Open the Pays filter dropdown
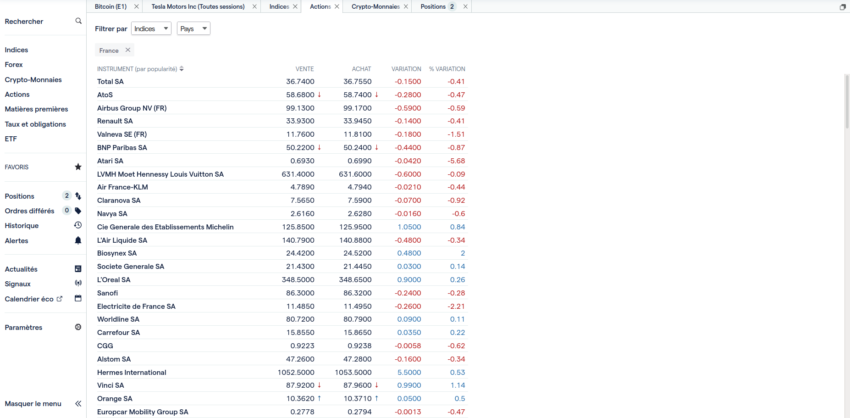850x418 pixels. coord(193,29)
